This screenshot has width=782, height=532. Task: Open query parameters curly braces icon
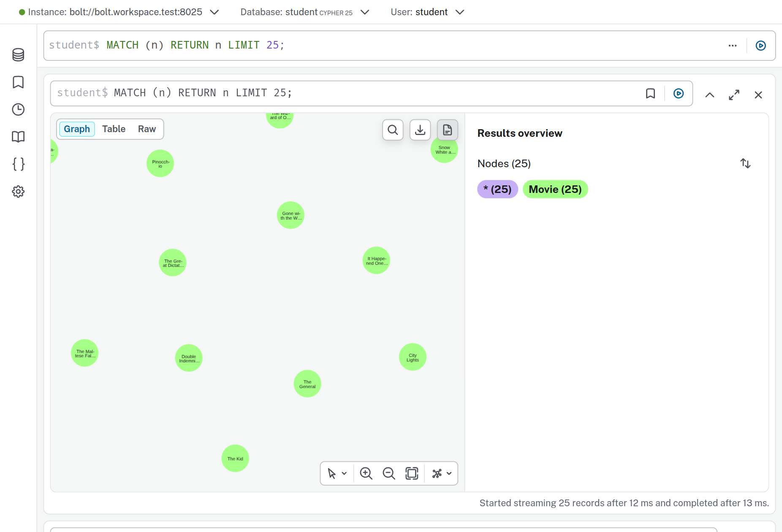point(18,164)
